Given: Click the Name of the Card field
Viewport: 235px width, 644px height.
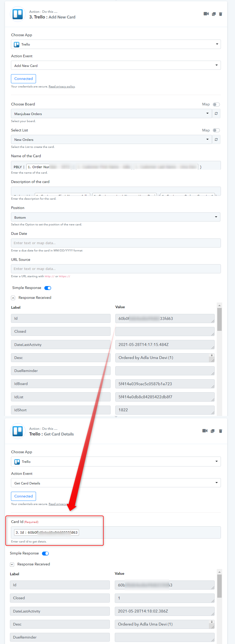Looking at the screenshot, I should (116, 165).
